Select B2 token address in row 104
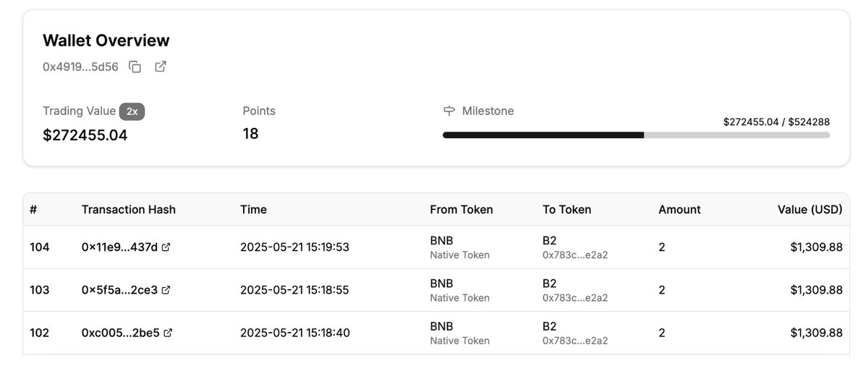This screenshot has height=379, width=868. (575, 255)
